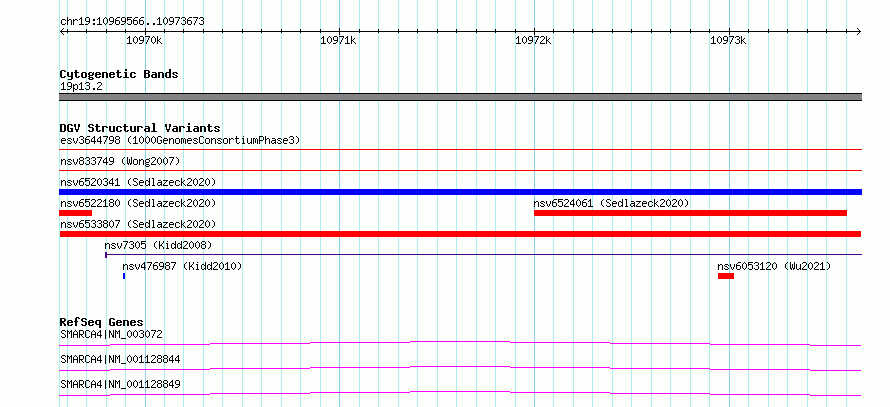
Task: Click the thick blue nsv6520341 variant bar
Action: pyautogui.click(x=460, y=192)
